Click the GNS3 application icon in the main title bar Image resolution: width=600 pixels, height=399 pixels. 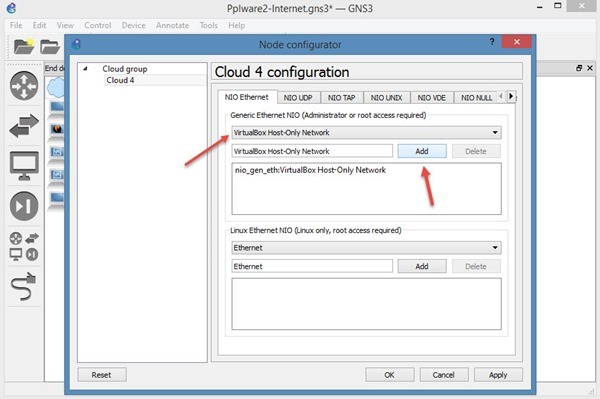click(11, 8)
